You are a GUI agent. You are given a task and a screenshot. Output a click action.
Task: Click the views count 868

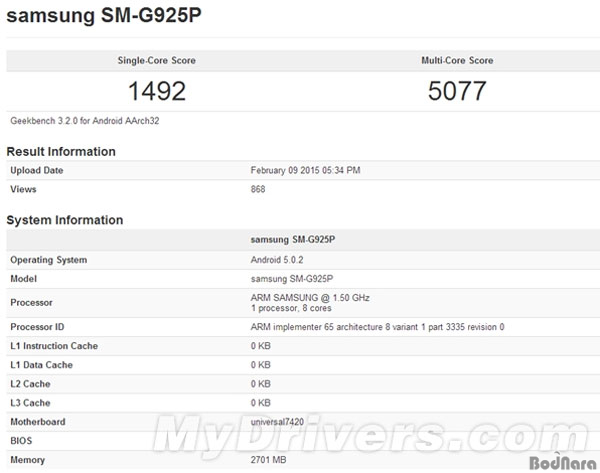pos(258,189)
